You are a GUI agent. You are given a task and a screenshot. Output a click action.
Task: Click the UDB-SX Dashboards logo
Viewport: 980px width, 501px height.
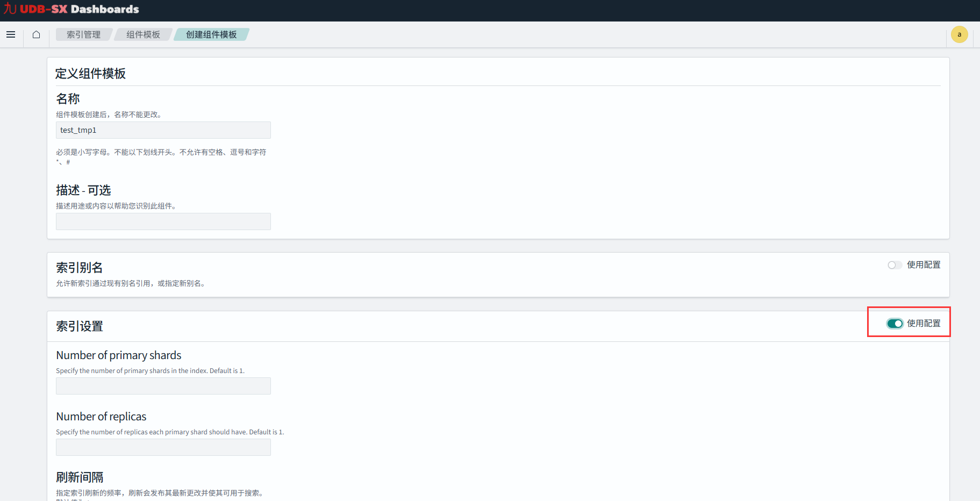[71, 9]
